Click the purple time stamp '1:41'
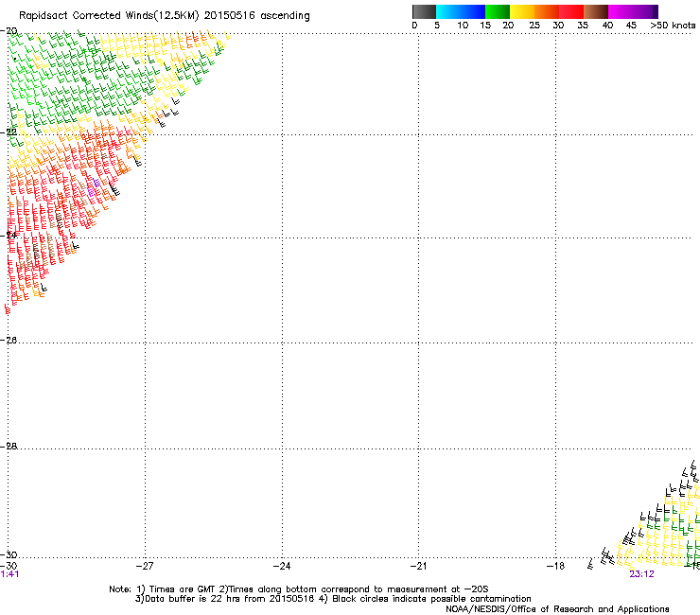This screenshot has width=700, height=615. click(x=9, y=574)
